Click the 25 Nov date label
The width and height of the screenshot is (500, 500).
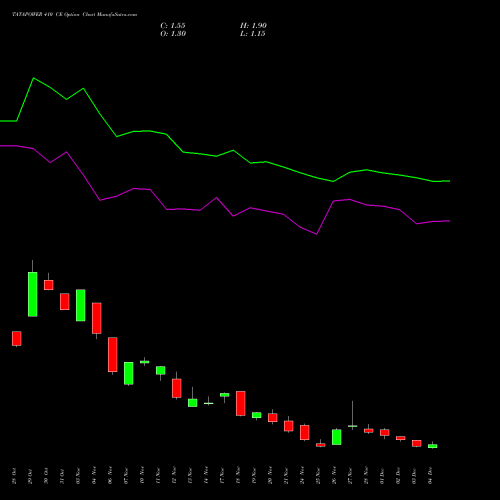click(x=318, y=476)
